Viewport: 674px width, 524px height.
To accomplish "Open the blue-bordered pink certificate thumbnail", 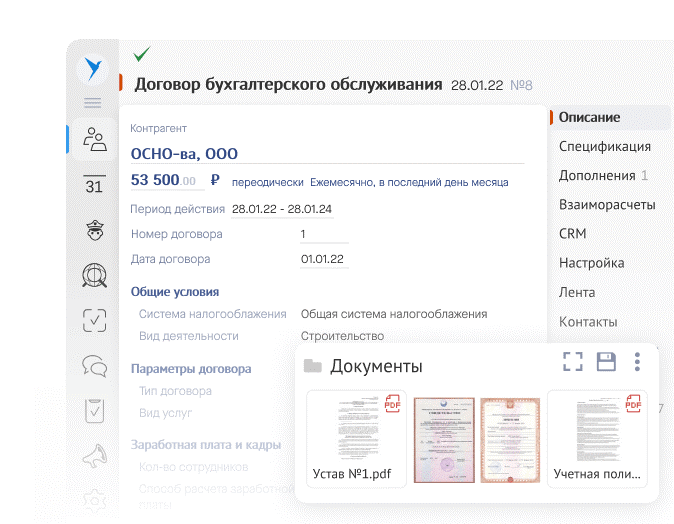I will point(444,440).
